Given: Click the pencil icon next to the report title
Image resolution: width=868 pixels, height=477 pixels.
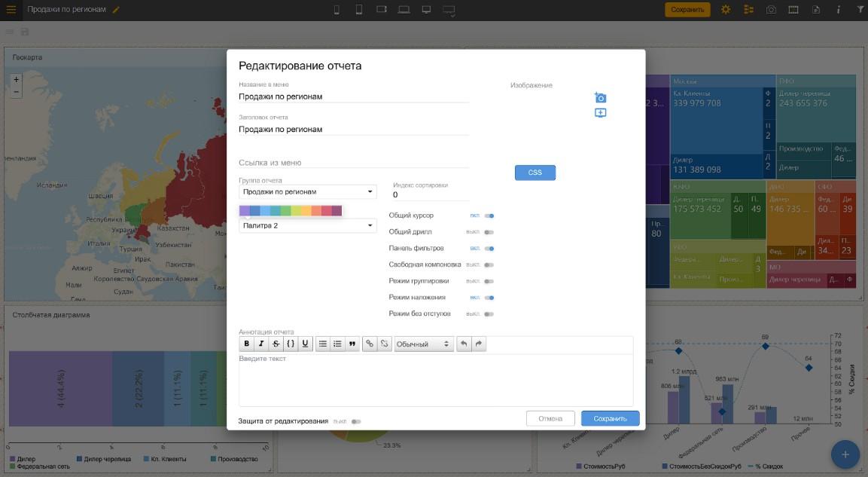Looking at the screenshot, I should point(116,9).
